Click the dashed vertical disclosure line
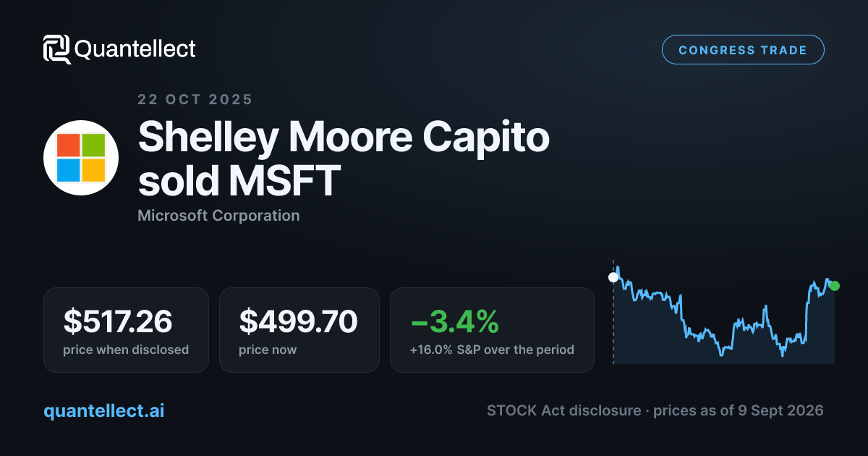 [x=613, y=311]
